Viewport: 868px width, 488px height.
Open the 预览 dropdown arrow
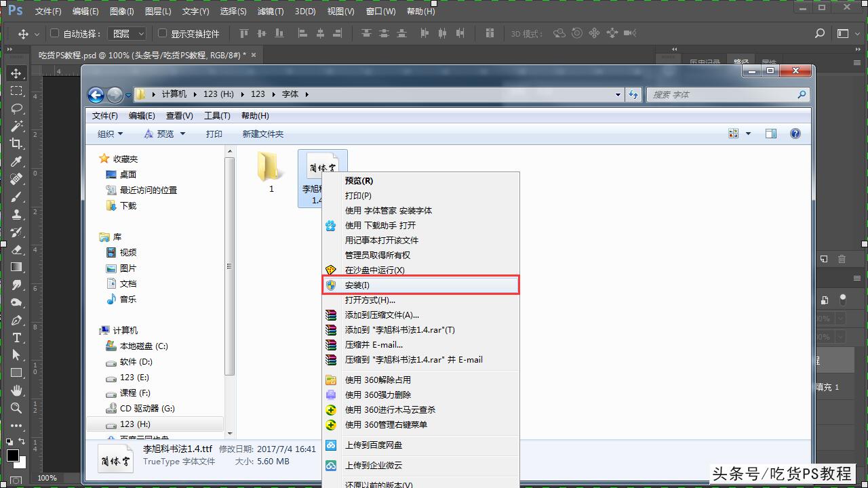tap(182, 134)
